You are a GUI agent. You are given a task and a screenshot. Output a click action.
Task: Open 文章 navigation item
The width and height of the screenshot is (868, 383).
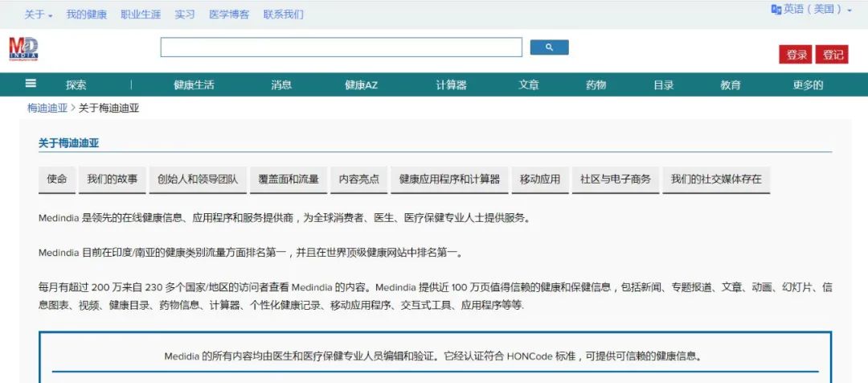pos(529,85)
